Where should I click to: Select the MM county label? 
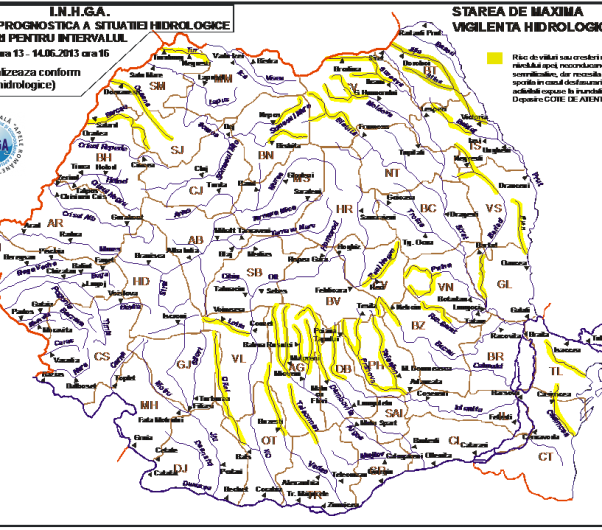click(x=223, y=78)
